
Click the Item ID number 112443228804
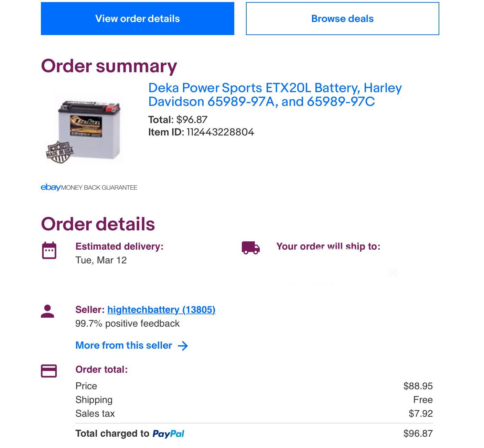coord(220,132)
